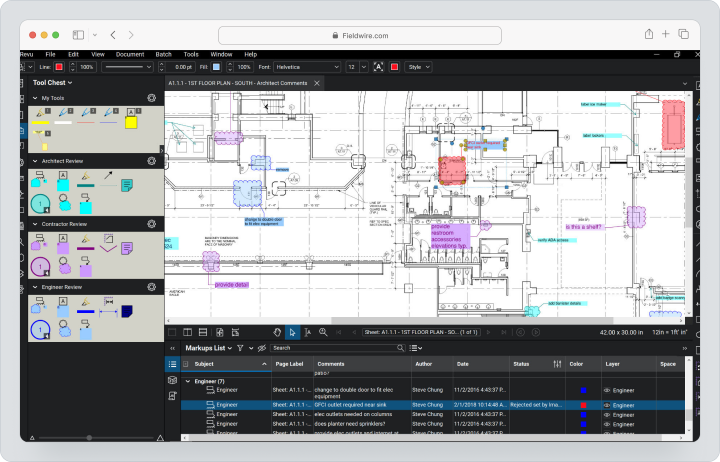Toggle layer eye for 'does planter need sprinklers' row
This screenshot has height=462, width=720.
click(607, 424)
